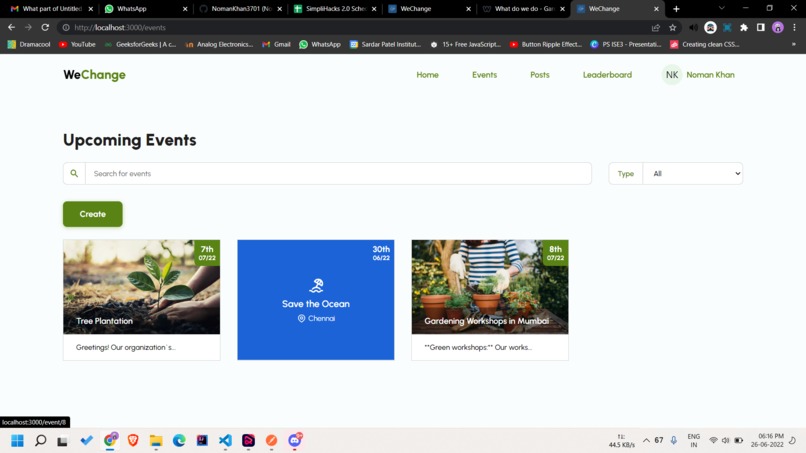Click the tab audio mute icon

point(693,27)
